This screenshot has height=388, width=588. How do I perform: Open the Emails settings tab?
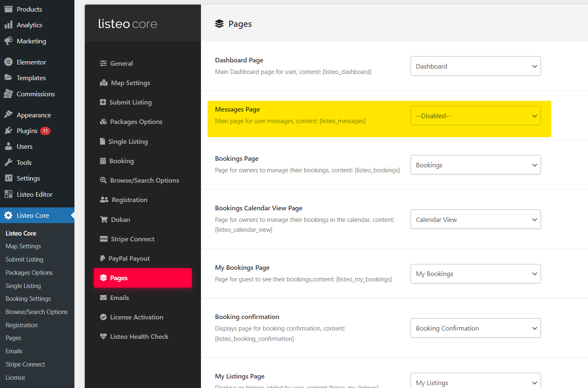120,298
